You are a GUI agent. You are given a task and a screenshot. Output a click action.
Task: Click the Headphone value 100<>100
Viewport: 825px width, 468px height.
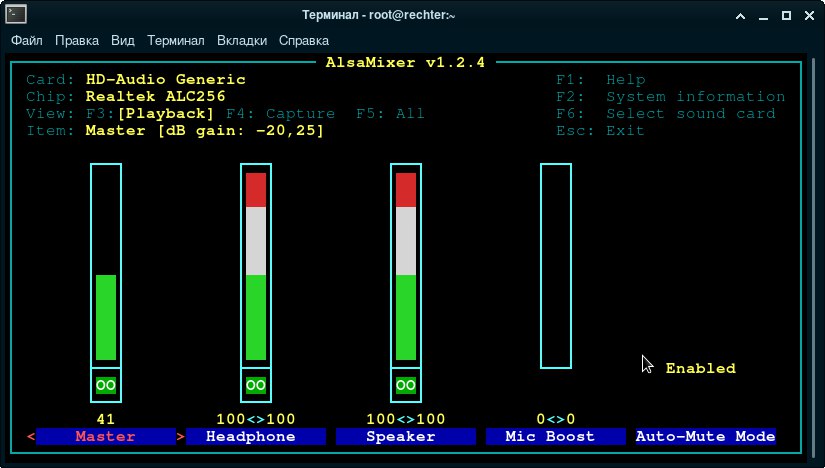(x=256, y=419)
